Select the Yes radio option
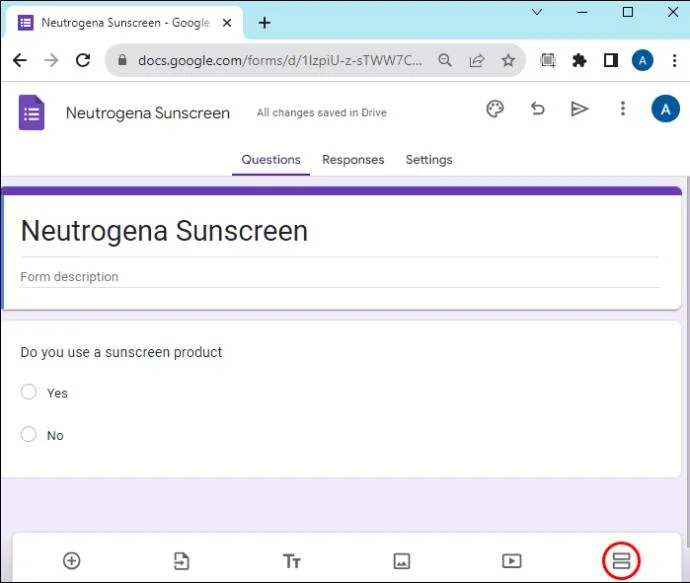The height and width of the screenshot is (583, 690). [29, 392]
